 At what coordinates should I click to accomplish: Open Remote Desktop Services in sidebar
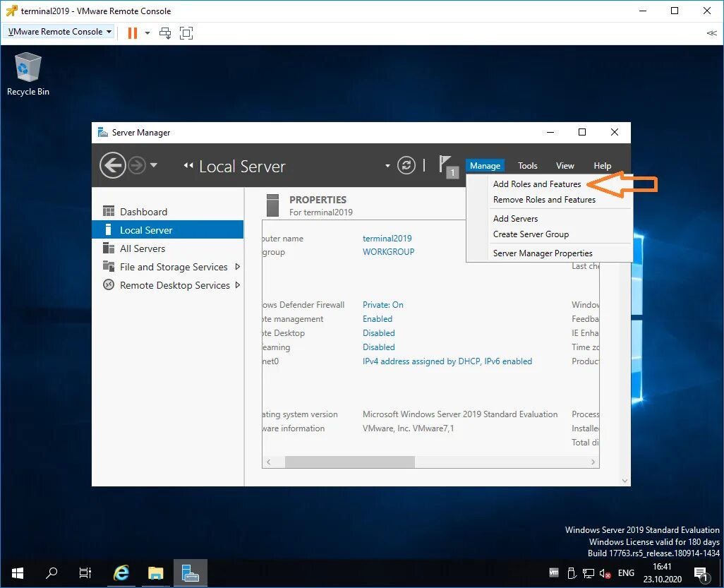coord(168,285)
